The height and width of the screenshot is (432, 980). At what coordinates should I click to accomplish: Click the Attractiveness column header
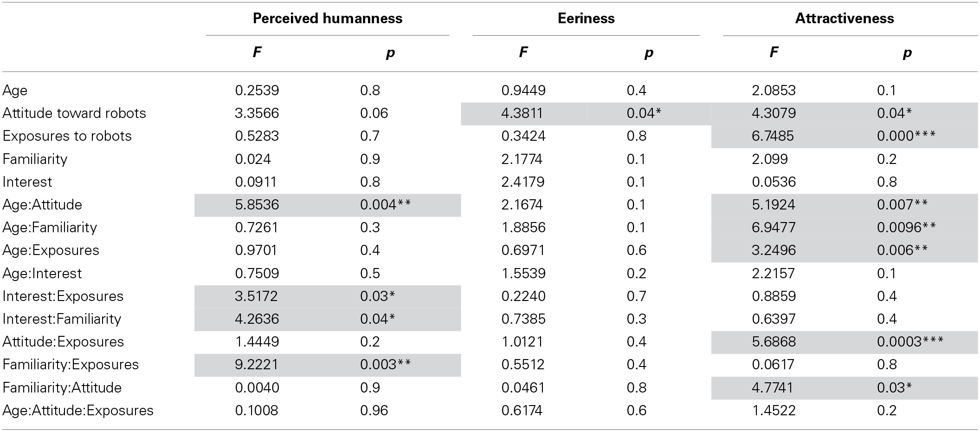coord(844,19)
